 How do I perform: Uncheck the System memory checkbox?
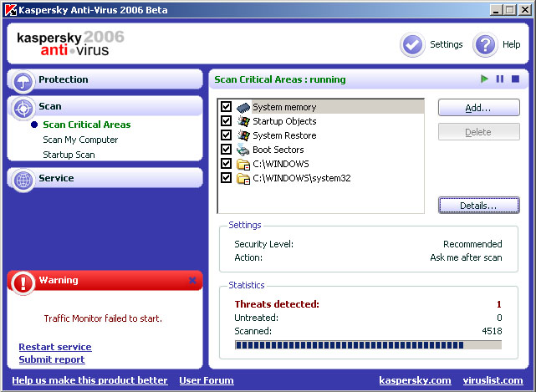pos(226,107)
